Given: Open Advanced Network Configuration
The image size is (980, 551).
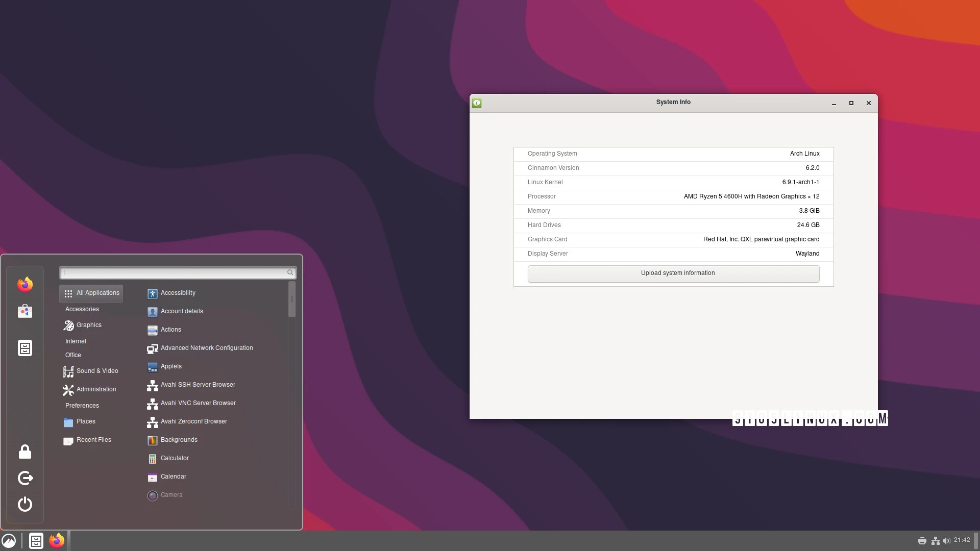Looking at the screenshot, I should 206,348.
